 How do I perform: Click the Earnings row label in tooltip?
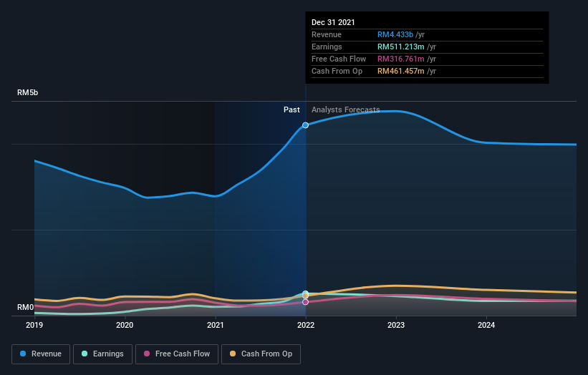327,47
